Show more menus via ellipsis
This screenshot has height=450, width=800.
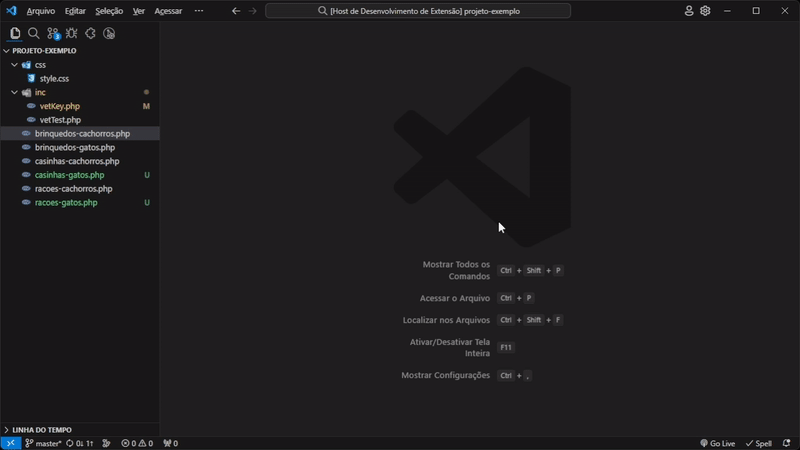tap(199, 11)
